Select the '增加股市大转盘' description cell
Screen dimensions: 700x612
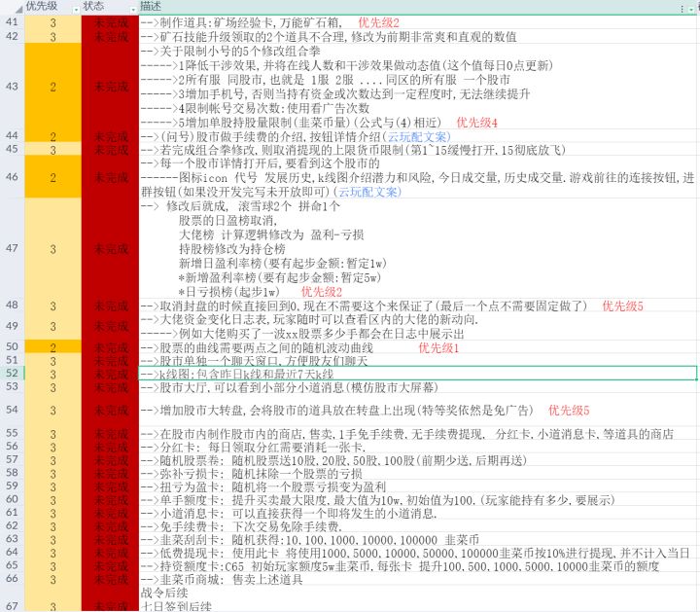(419, 410)
